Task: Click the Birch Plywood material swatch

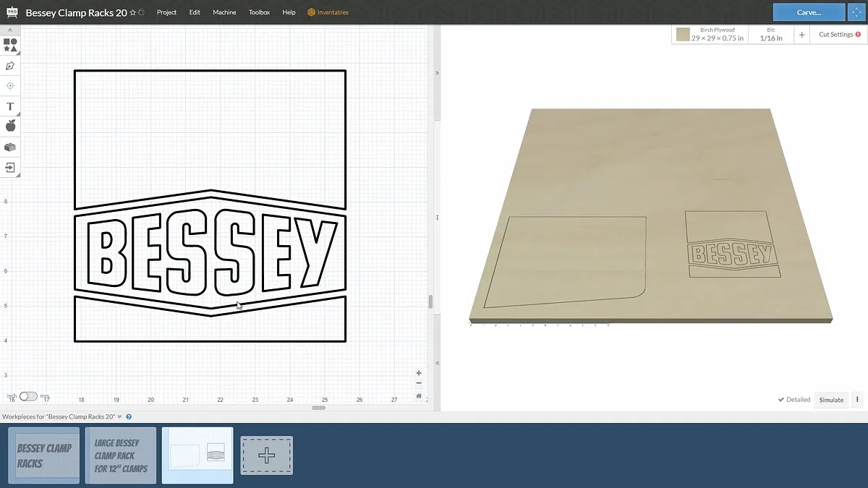Action: coord(683,34)
